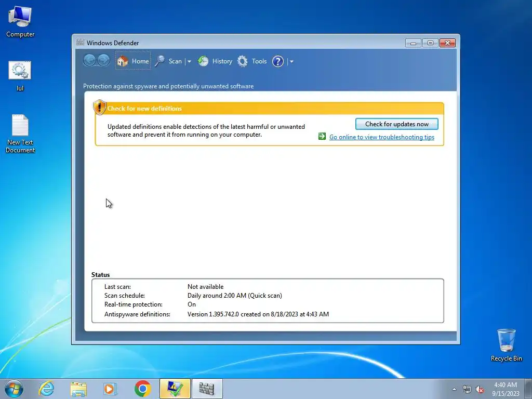
Task: Click Check for updates now button
Action: [396, 124]
